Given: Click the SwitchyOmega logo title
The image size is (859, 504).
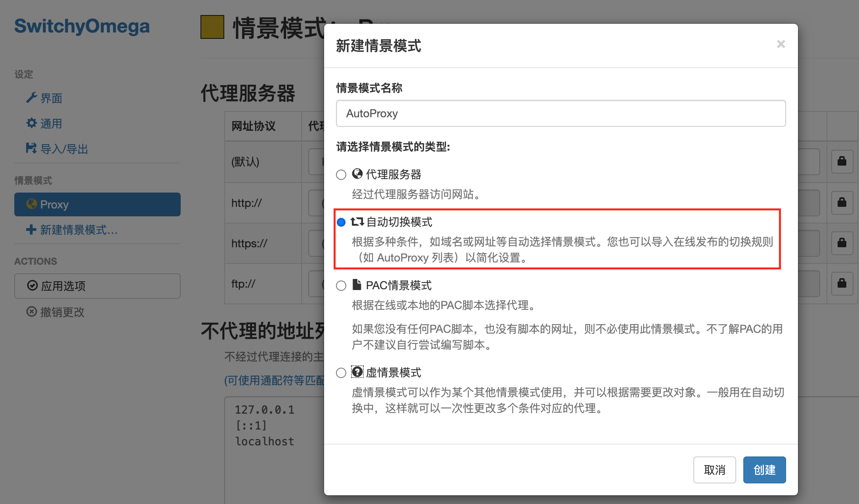Looking at the screenshot, I should 82,26.
